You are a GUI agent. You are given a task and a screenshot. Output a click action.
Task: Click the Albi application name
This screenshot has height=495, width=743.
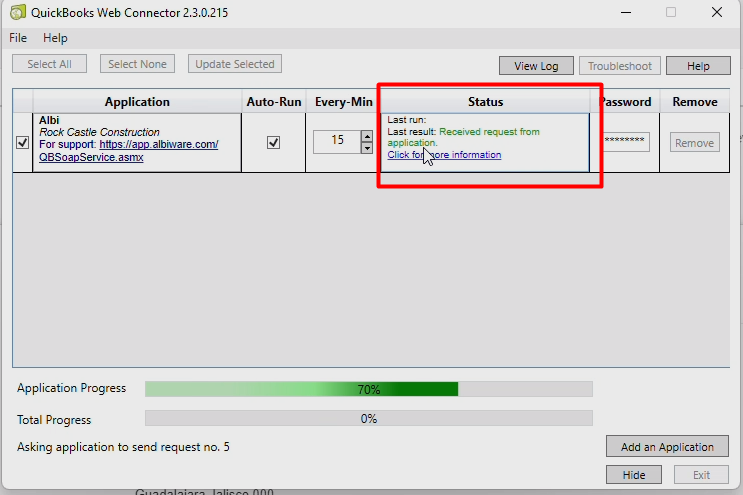(x=49, y=120)
